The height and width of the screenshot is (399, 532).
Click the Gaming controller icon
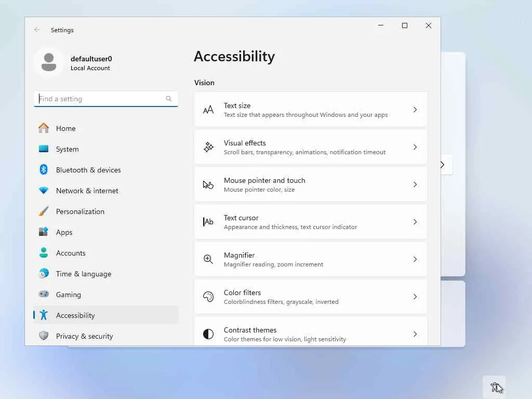click(x=44, y=294)
